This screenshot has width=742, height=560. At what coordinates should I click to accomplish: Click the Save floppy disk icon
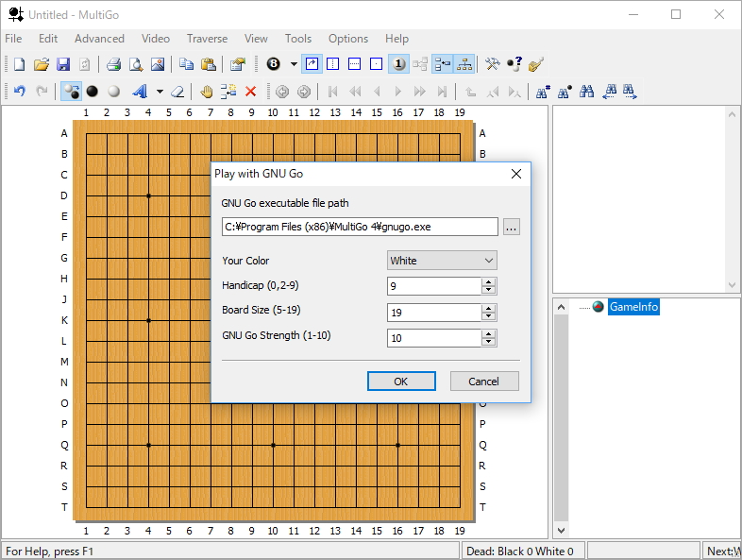(x=63, y=64)
